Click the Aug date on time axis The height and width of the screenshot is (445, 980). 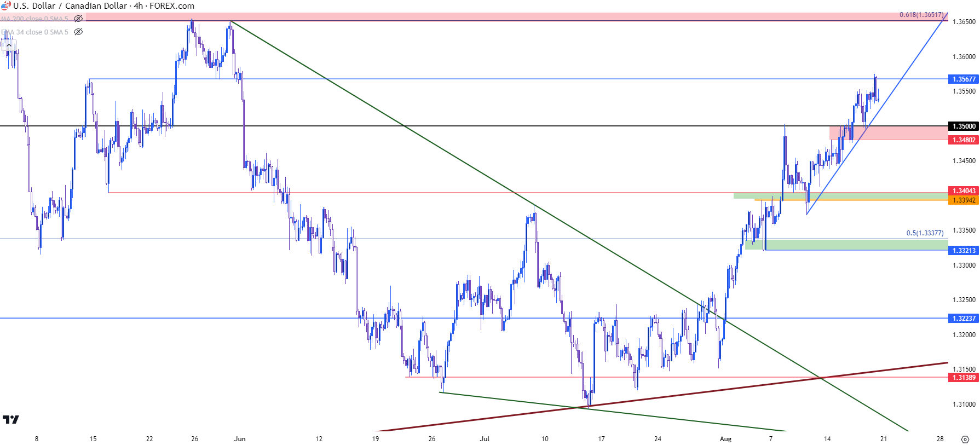[725, 439]
